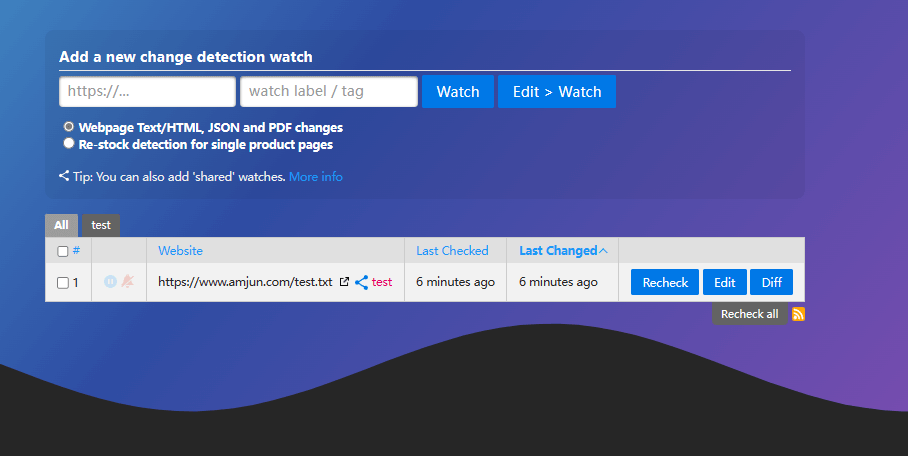The width and height of the screenshot is (908, 456).
Task: Sort by Last Checked column
Action: pyautogui.click(x=452, y=250)
